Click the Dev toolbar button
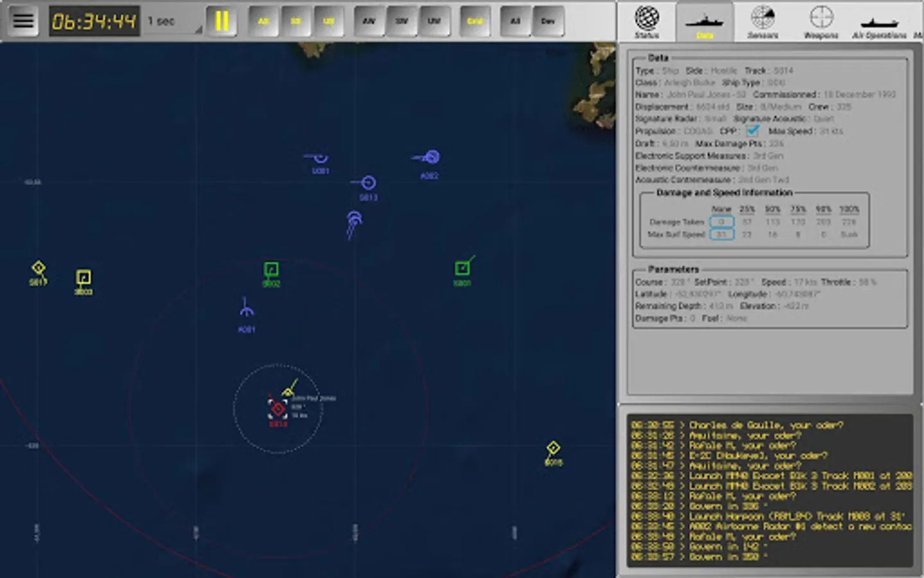The image size is (924, 578). 548,21
